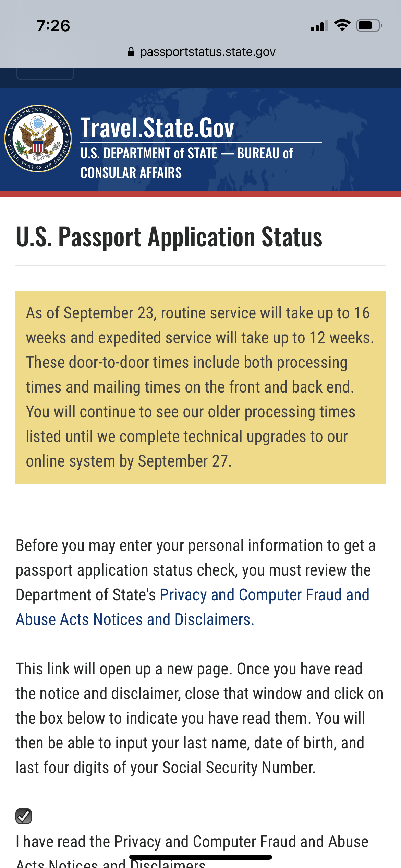Tap the passportstatus.state.gov address bar
The image size is (401, 868).
click(201, 52)
